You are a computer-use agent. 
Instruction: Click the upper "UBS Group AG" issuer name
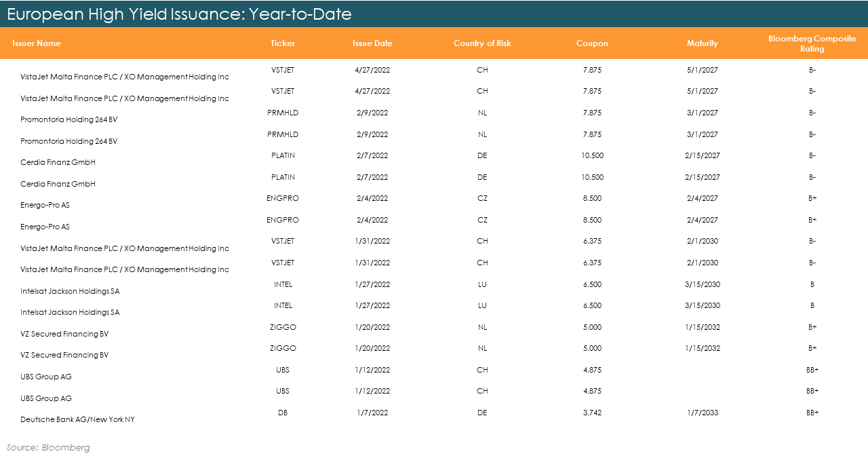point(46,377)
